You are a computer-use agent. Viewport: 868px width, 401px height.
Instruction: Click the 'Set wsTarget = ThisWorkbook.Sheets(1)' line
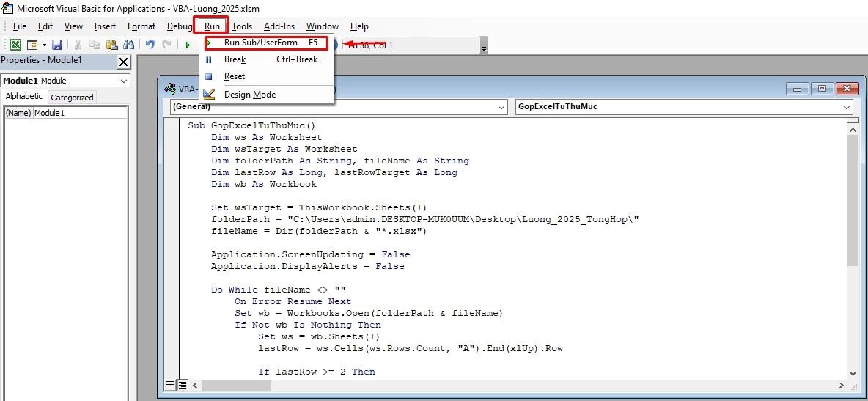319,207
